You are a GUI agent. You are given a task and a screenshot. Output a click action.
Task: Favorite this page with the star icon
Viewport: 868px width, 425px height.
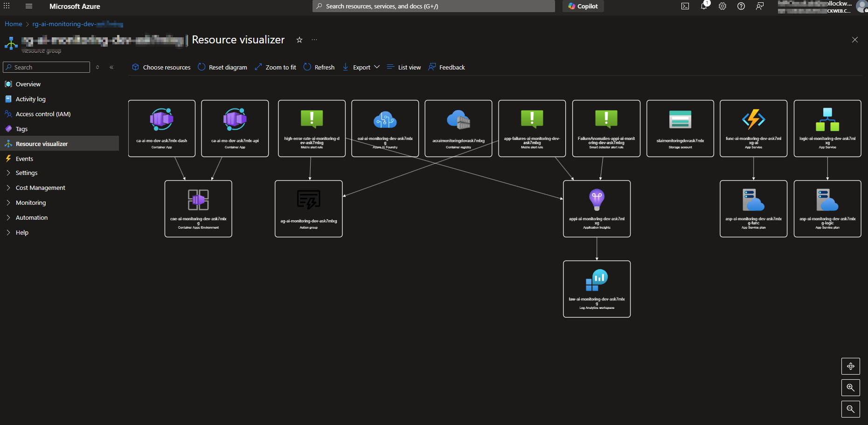click(299, 40)
